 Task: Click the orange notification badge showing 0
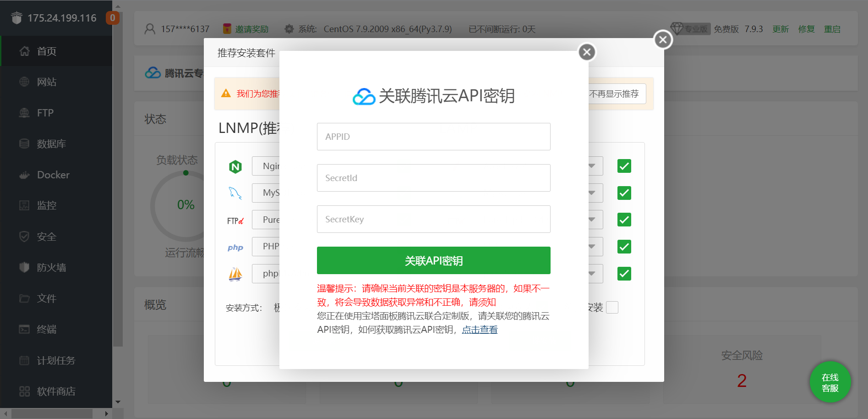112,18
